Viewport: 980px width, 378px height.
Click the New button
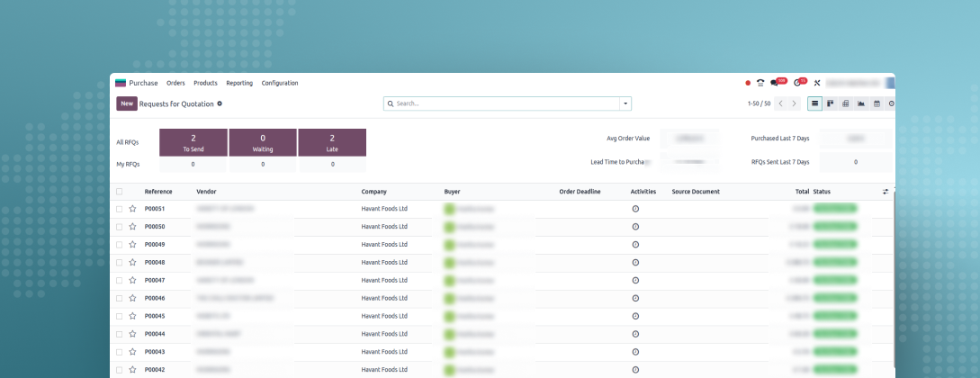point(127,103)
